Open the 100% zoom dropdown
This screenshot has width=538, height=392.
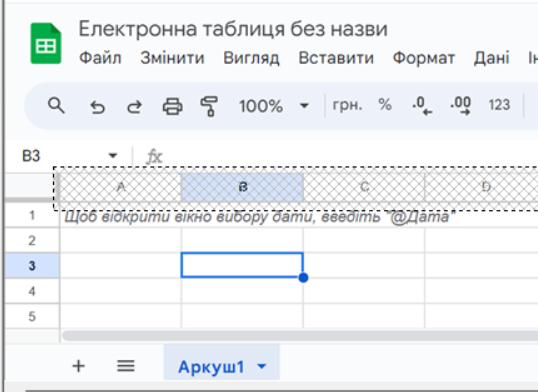274,106
